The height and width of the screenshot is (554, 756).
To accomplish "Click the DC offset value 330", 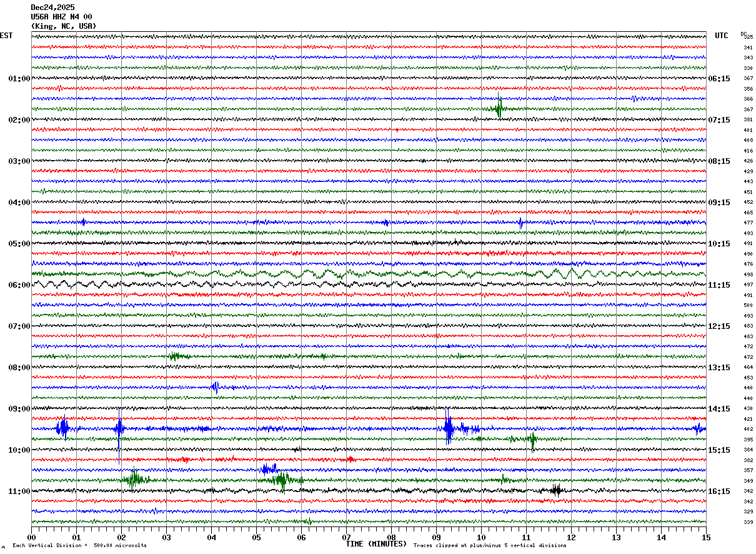I will [x=749, y=68].
